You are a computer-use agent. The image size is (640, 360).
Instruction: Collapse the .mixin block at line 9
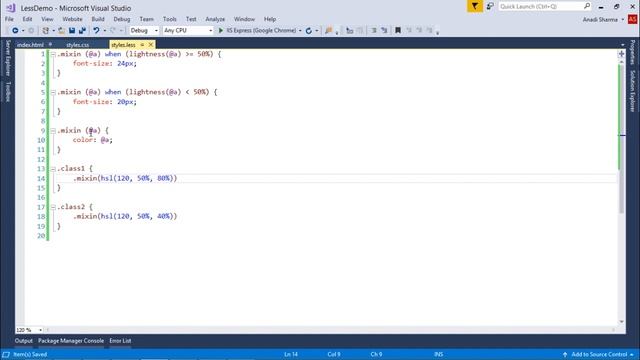[x=53, y=131]
